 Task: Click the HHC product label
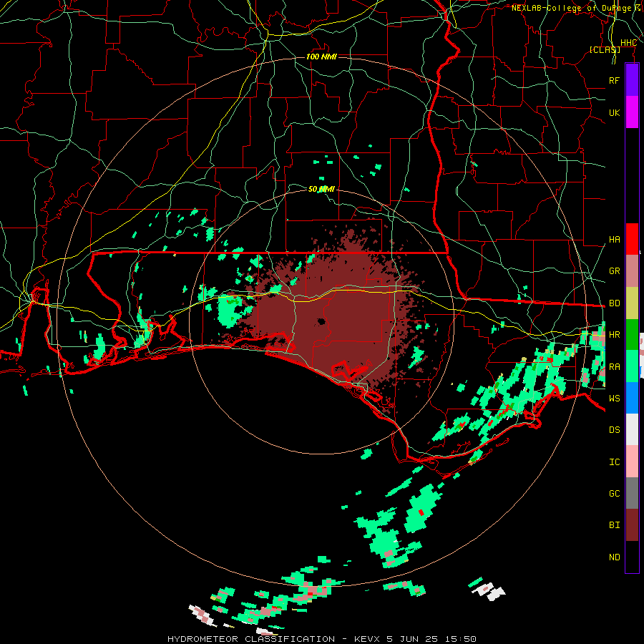click(628, 43)
